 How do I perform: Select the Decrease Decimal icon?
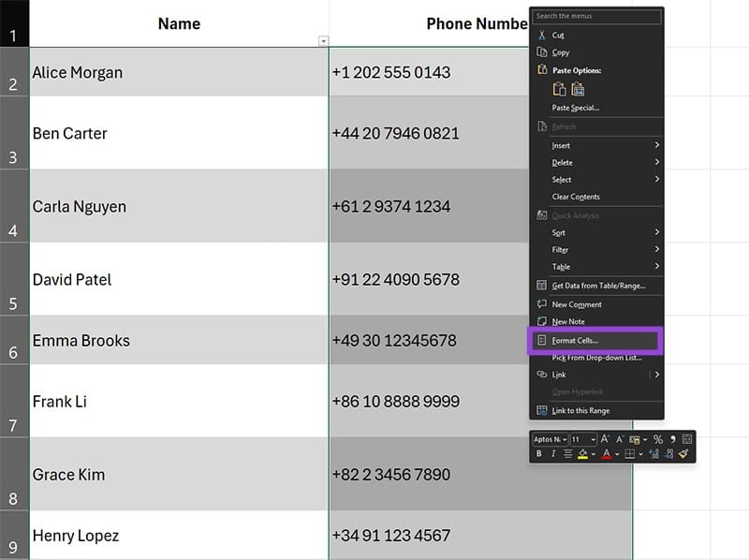click(x=667, y=455)
